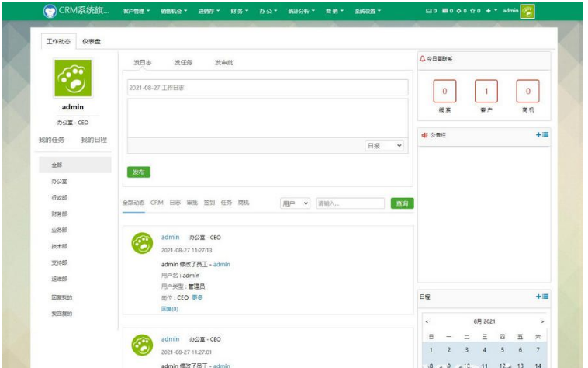Select the 发审批 tab

pos(224,62)
